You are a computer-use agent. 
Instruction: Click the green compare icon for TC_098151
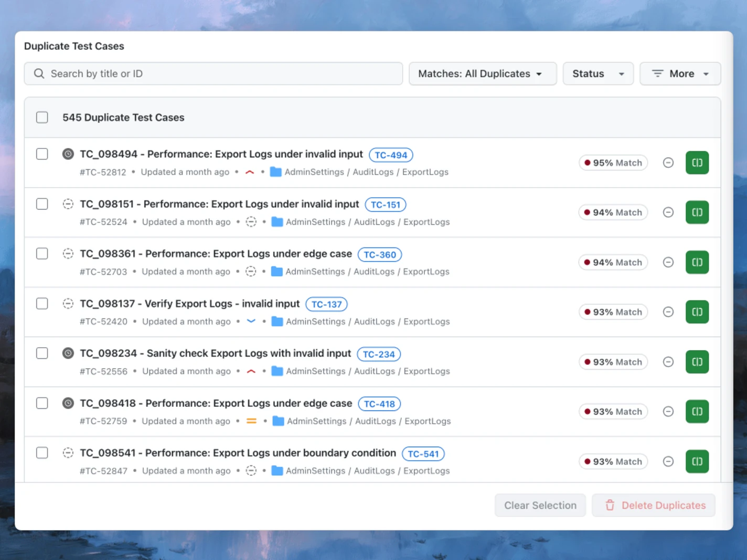[697, 212]
